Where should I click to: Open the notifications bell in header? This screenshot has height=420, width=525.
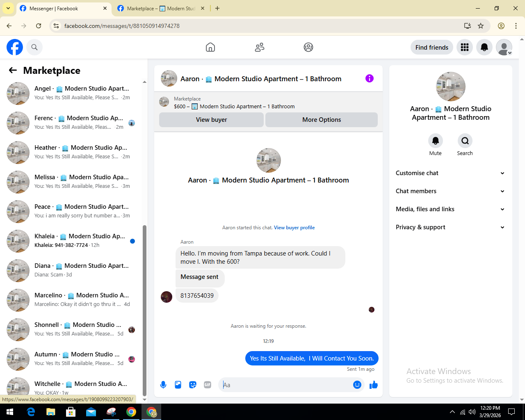coord(484,47)
